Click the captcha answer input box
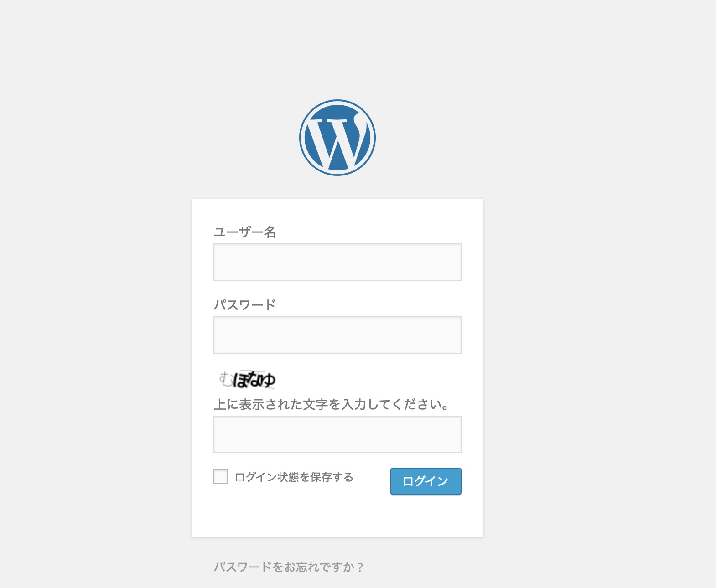This screenshot has height=588, width=716. 337,434
